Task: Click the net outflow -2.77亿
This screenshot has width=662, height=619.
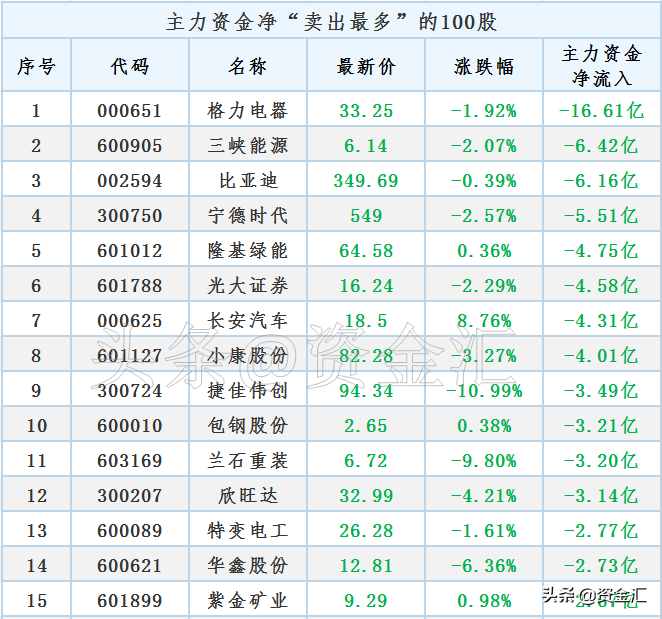Action: tap(601, 532)
